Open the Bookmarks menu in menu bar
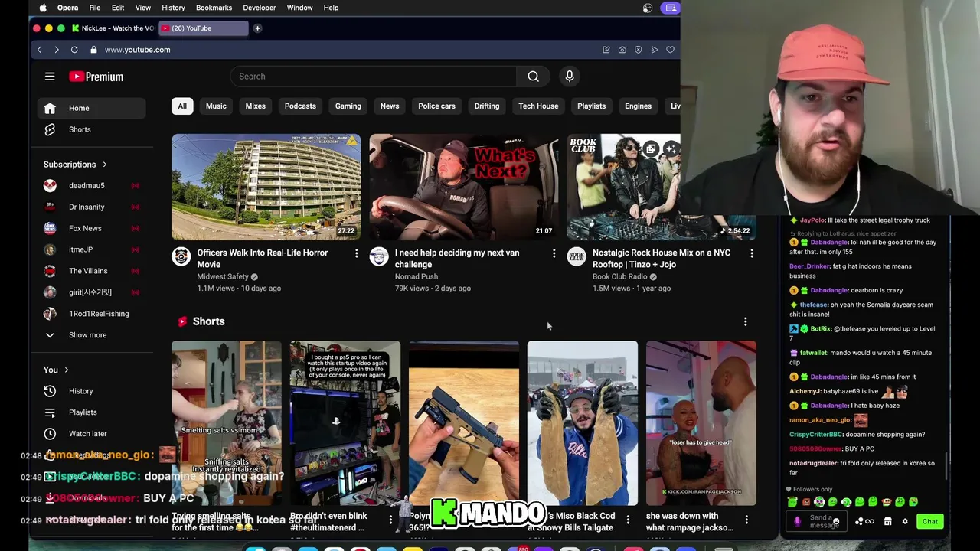The image size is (980, 551). click(214, 8)
